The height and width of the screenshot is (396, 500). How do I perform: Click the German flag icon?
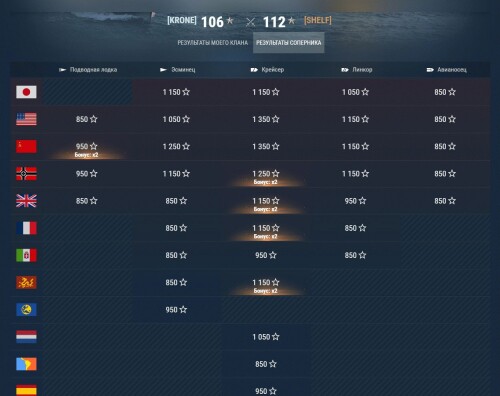26,174
